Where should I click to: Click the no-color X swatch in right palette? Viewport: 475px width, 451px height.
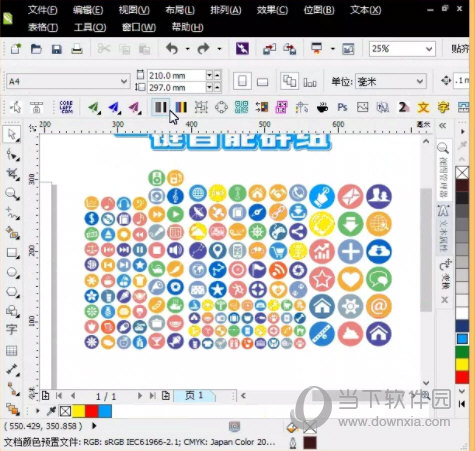462,173
